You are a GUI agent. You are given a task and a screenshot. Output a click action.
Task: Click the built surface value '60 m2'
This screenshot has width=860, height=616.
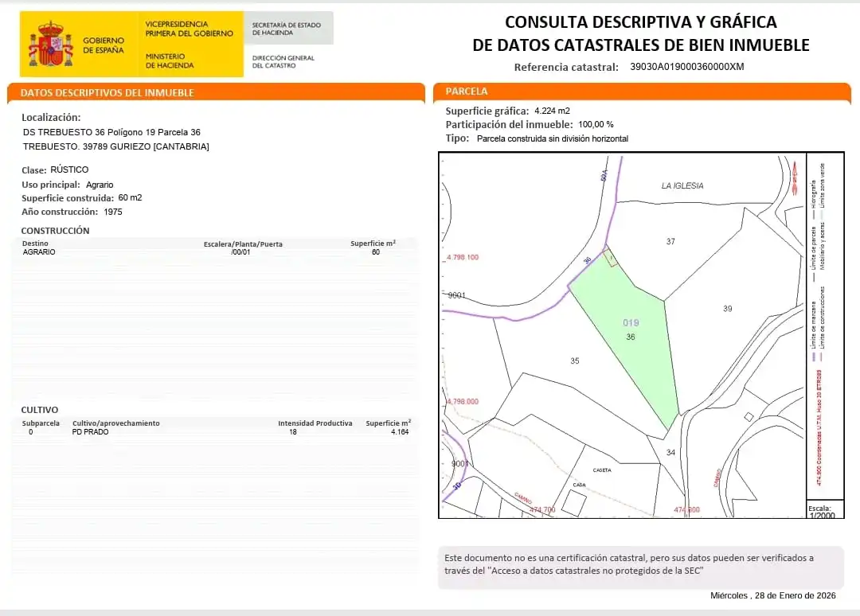point(130,197)
